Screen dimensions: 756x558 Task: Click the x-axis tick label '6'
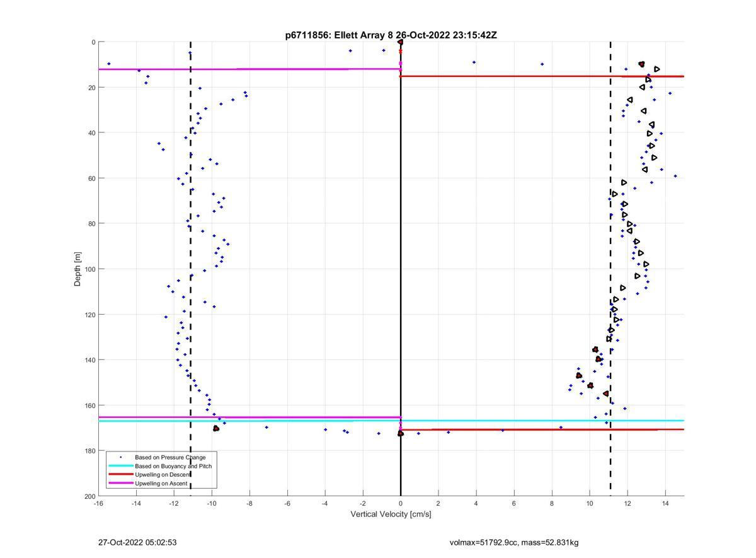514,503
